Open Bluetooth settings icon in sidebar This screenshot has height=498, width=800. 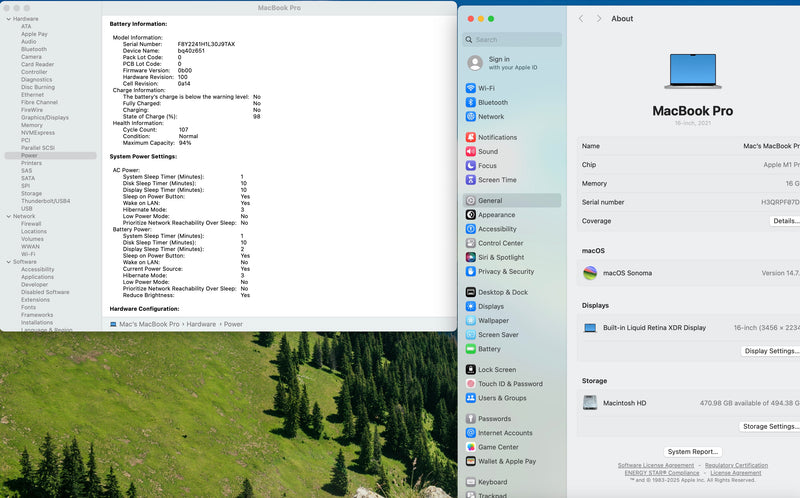point(470,103)
